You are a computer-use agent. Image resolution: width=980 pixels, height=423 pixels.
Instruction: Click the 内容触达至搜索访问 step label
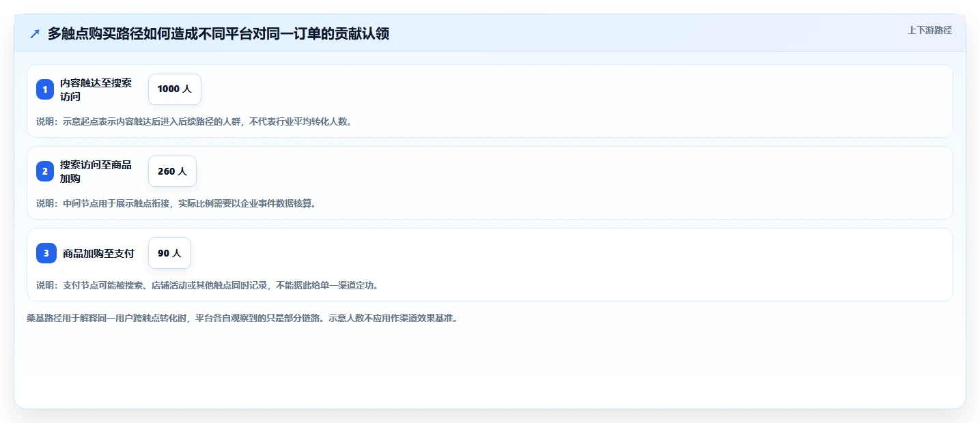click(96, 89)
